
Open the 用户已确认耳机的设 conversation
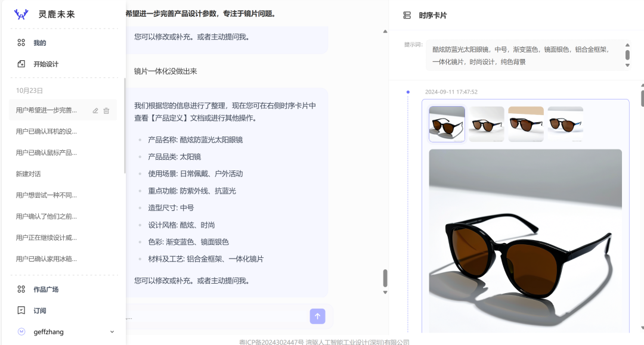tap(45, 131)
